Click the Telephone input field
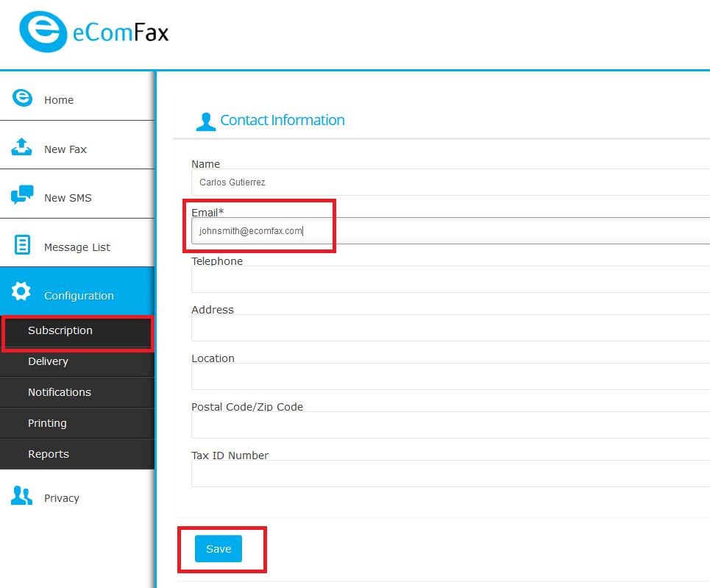 click(450, 280)
